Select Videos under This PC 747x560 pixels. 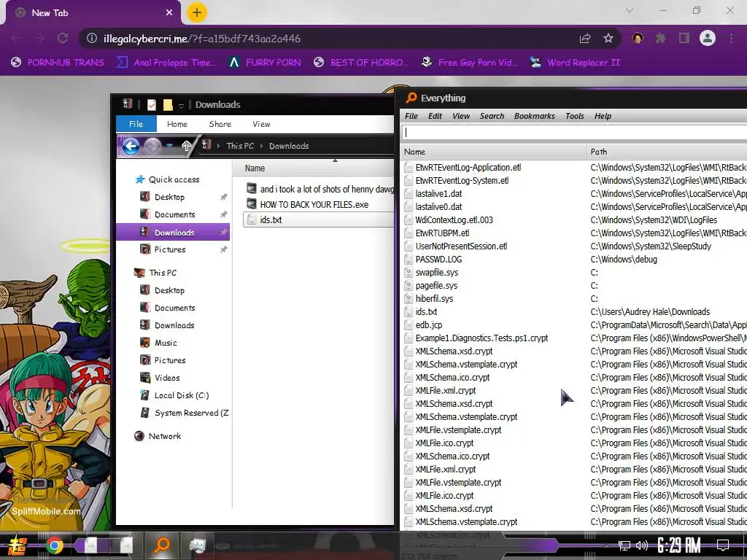(167, 378)
